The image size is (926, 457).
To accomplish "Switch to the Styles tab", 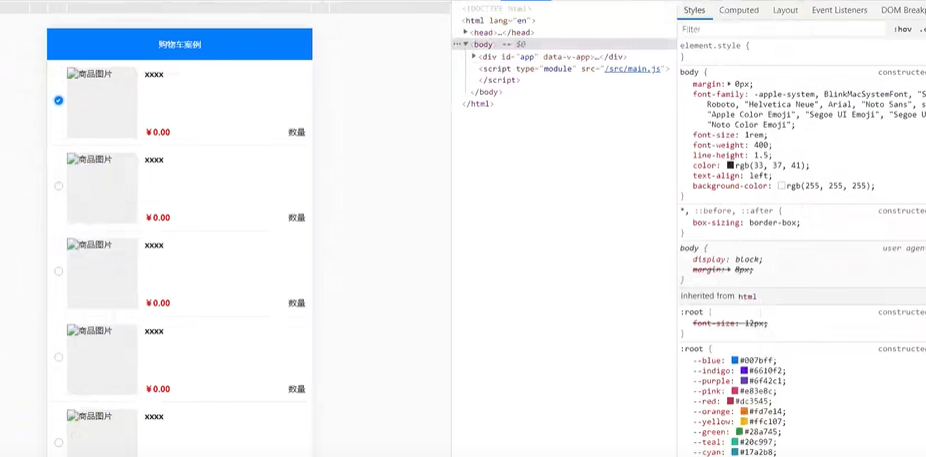I will [x=694, y=10].
